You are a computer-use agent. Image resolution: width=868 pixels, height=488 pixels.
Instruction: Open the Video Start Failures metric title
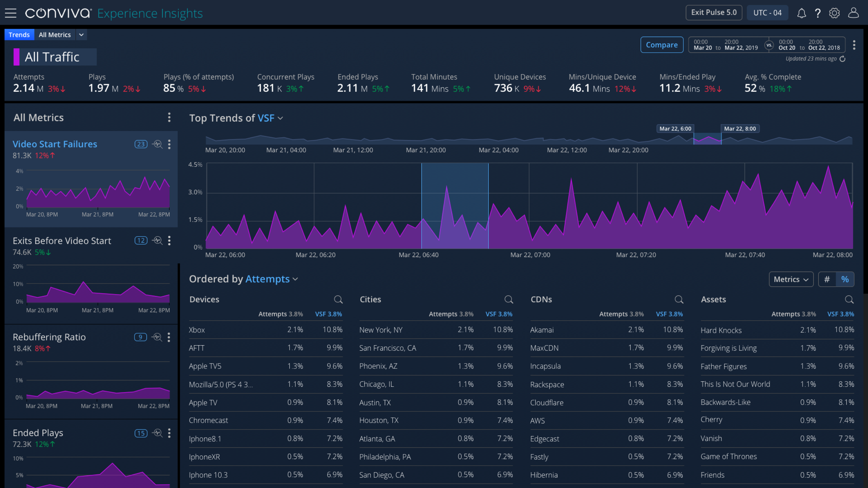click(x=55, y=144)
